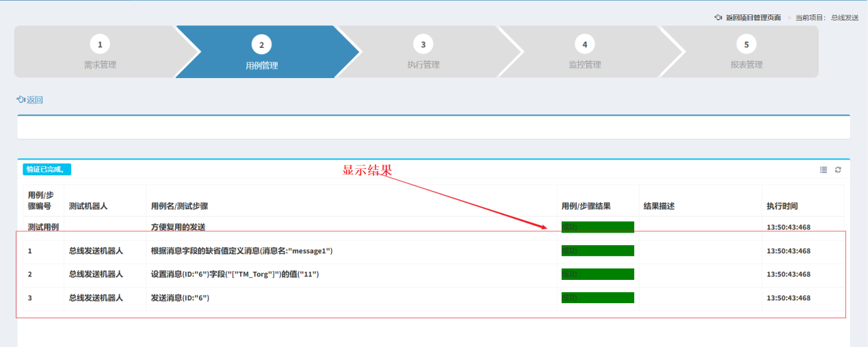The height and width of the screenshot is (347, 868).
Task: Click green result bar of step 3
Action: click(x=598, y=298)
